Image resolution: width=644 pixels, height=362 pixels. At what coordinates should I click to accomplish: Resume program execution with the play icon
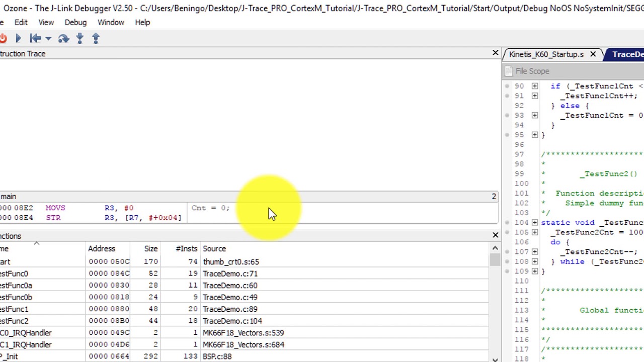[19, 38]
